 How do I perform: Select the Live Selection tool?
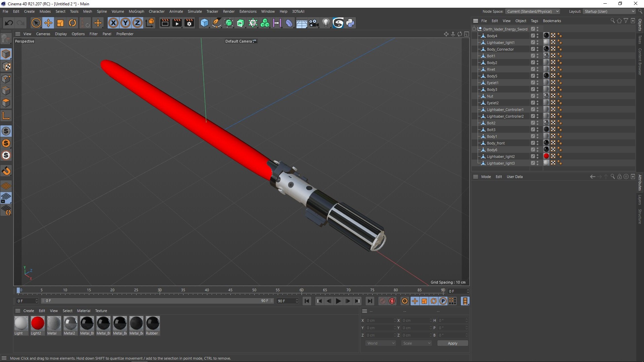[x=36, y=23]
